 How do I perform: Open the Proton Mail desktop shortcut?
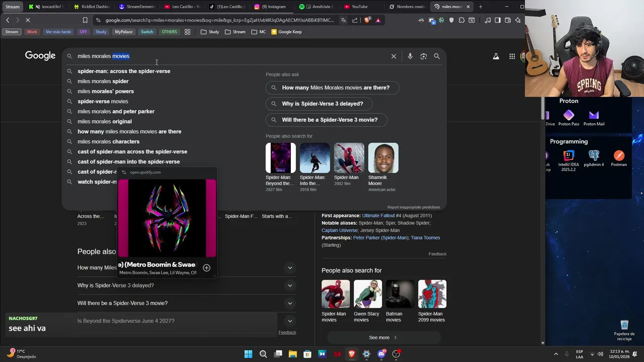click(594, 119)
